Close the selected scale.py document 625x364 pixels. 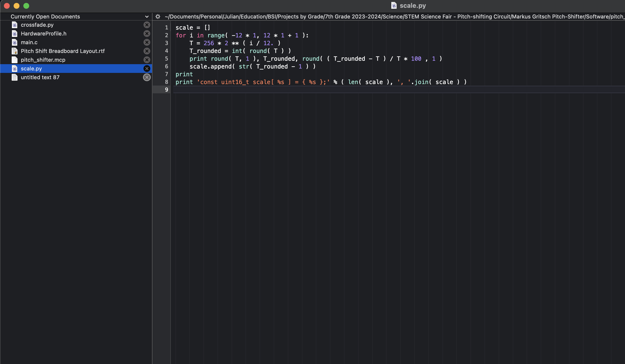click(x=147, y=69)
